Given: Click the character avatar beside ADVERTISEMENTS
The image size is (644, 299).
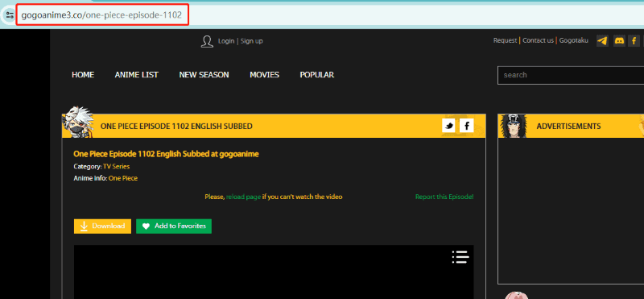Looking at the screenshot, I should [x=514, y=126].
